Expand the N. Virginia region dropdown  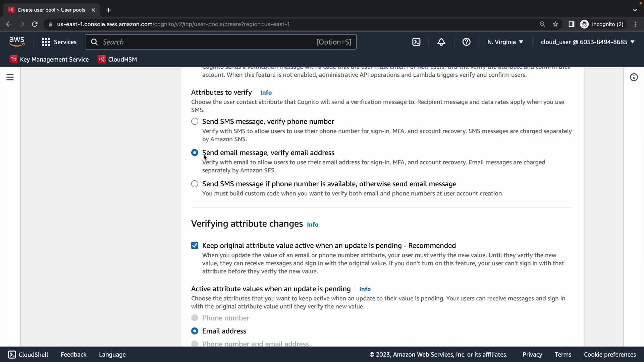pos(505,42)
